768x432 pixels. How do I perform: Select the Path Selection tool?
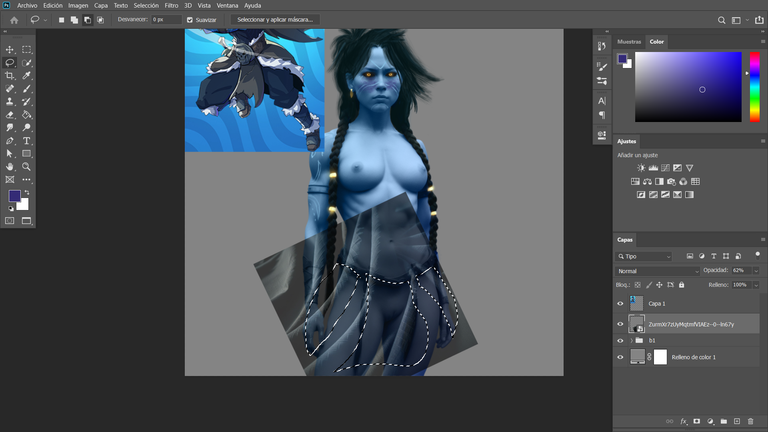point(9,153)
